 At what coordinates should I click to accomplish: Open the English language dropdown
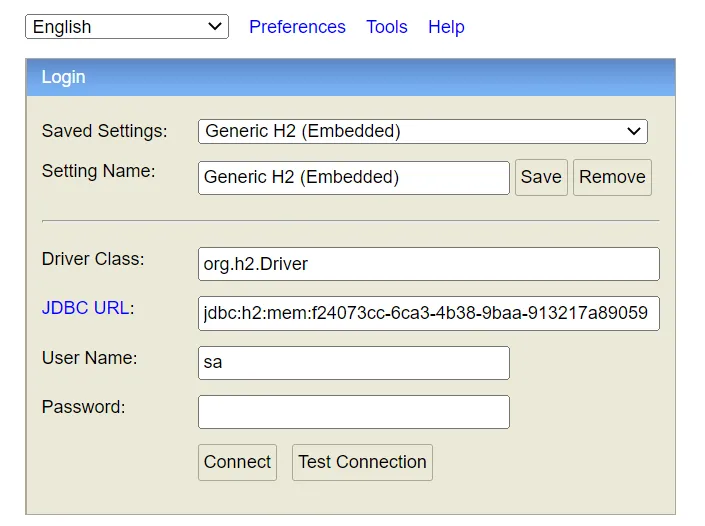coord(126,27)
